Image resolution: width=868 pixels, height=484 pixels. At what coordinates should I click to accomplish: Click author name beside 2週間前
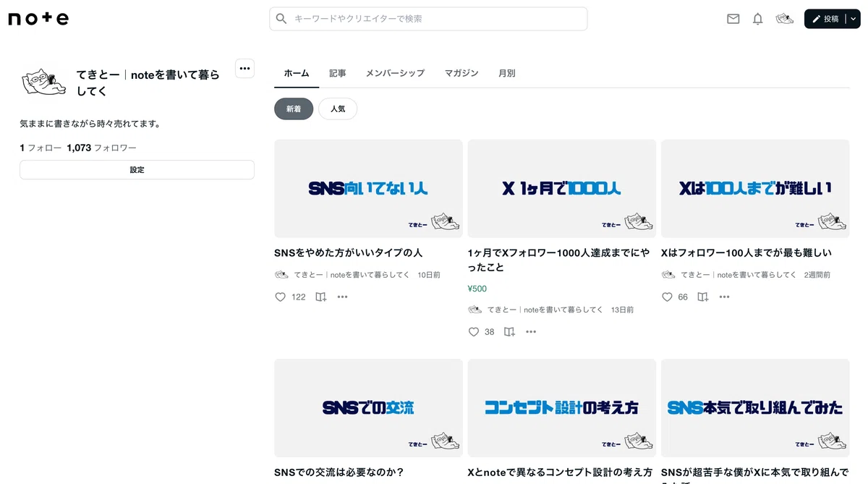739,275
